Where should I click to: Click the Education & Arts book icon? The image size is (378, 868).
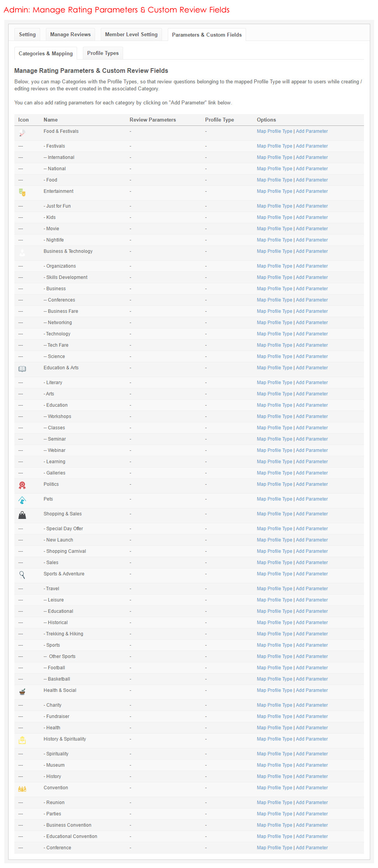[x=22, y=369]
